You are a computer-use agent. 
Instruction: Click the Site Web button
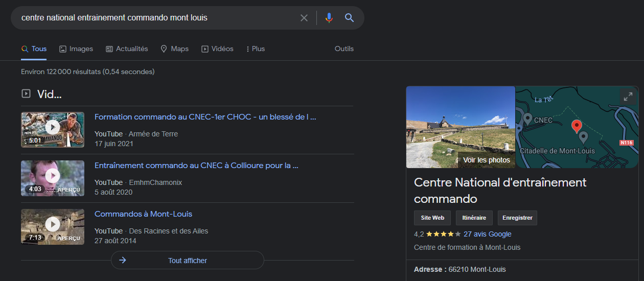432,218
